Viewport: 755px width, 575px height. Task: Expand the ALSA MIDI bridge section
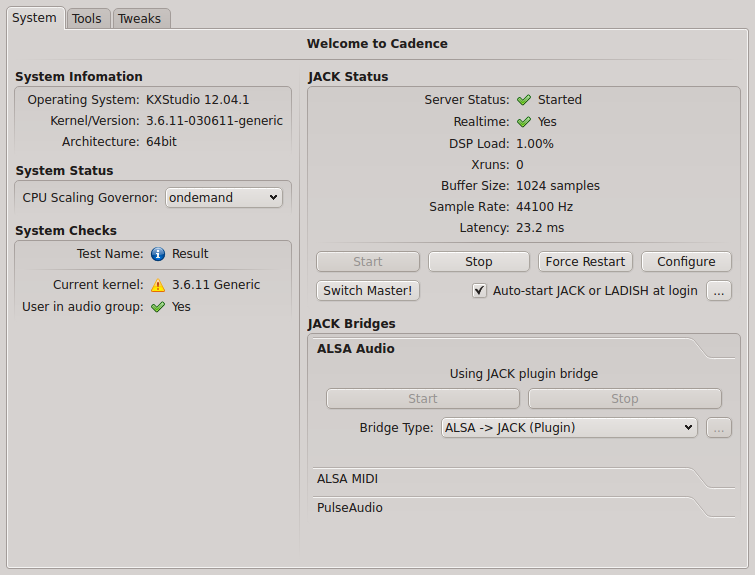pyautogui.click(x=523, y=479)
